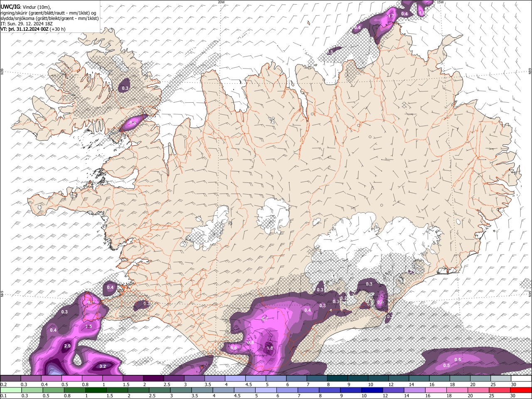Click the '(+30 h)' forecast offset text
This screenshot has width=532, height=399.
tap(58, 29)
